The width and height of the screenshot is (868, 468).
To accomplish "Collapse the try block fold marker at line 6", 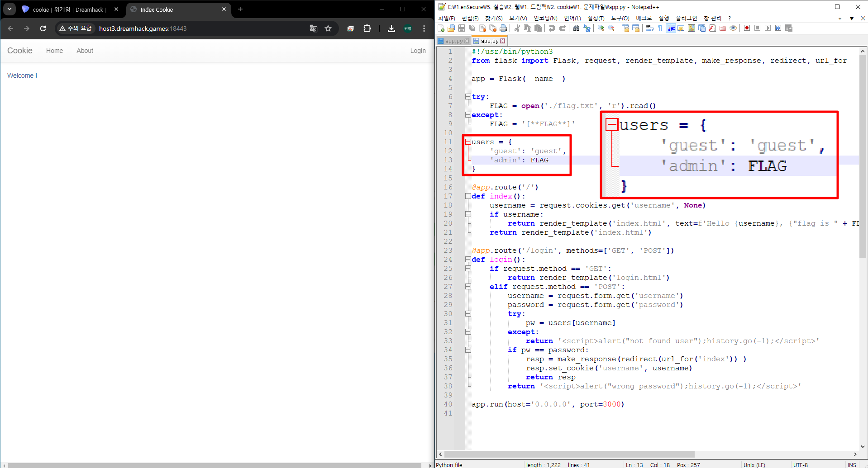I will (x=468, y=96).
